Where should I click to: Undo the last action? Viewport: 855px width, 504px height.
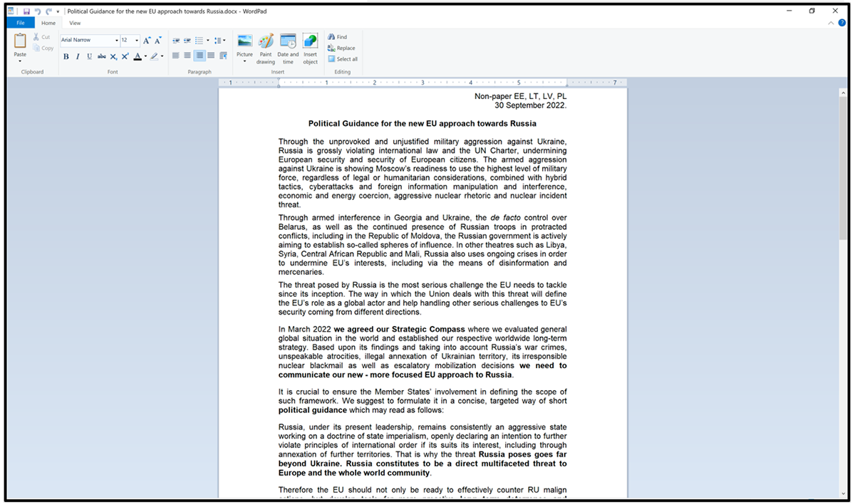pyautogui.click(x=38, y=11)
